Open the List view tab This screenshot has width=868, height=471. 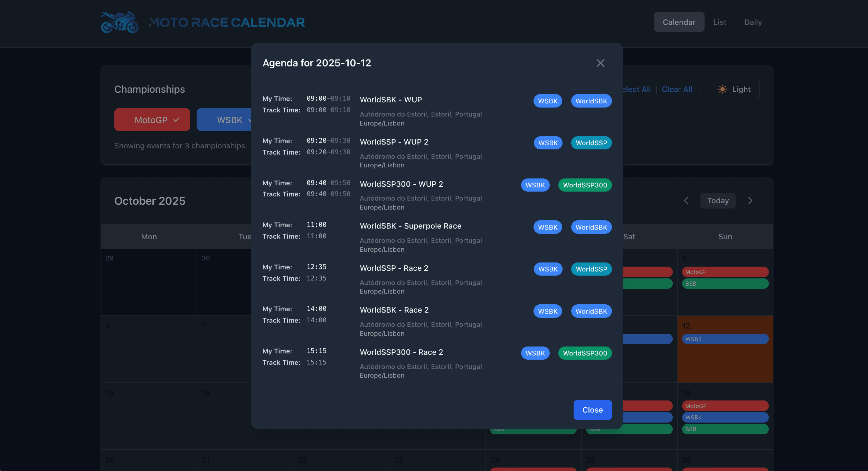(x=720, y=22)
